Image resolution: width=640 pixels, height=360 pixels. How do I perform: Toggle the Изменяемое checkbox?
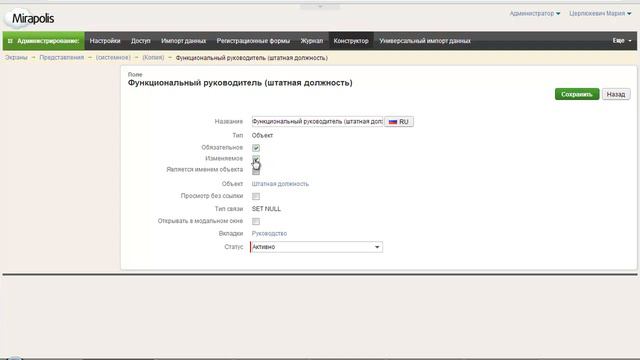coord(256,159)
